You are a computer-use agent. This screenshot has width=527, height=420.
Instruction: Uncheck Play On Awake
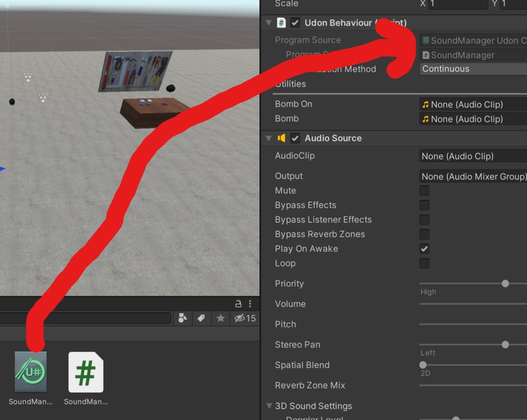tap(424, 249)
